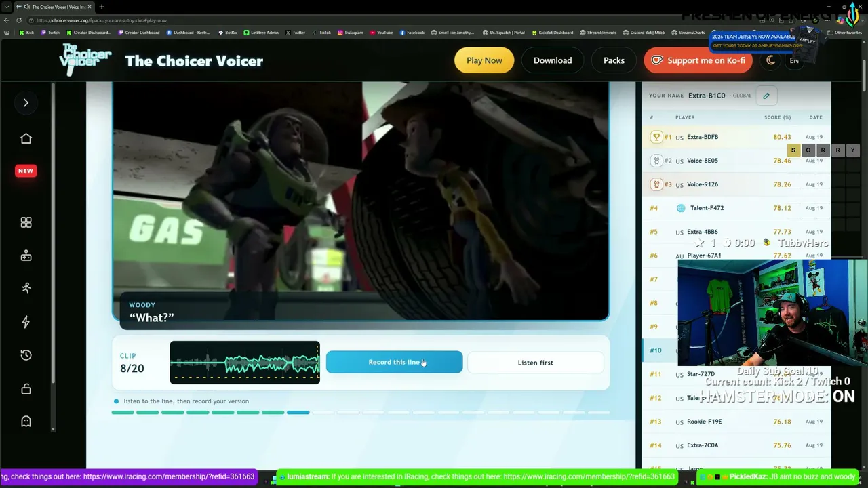Open the StreamsCharts bookmark
868x488 pixels.
click(x=688, y=33)
